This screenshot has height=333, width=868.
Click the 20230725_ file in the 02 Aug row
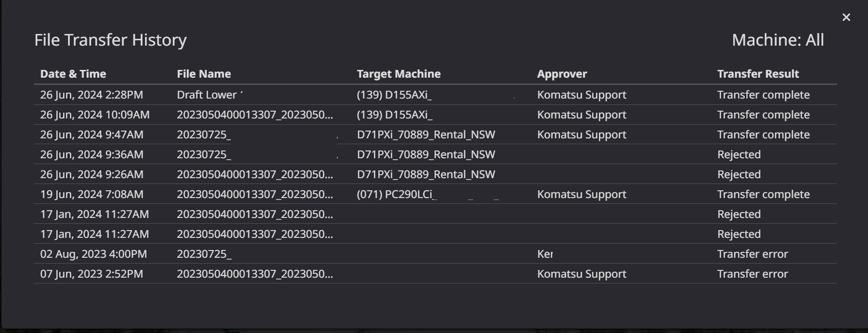(x=204, y=254)
